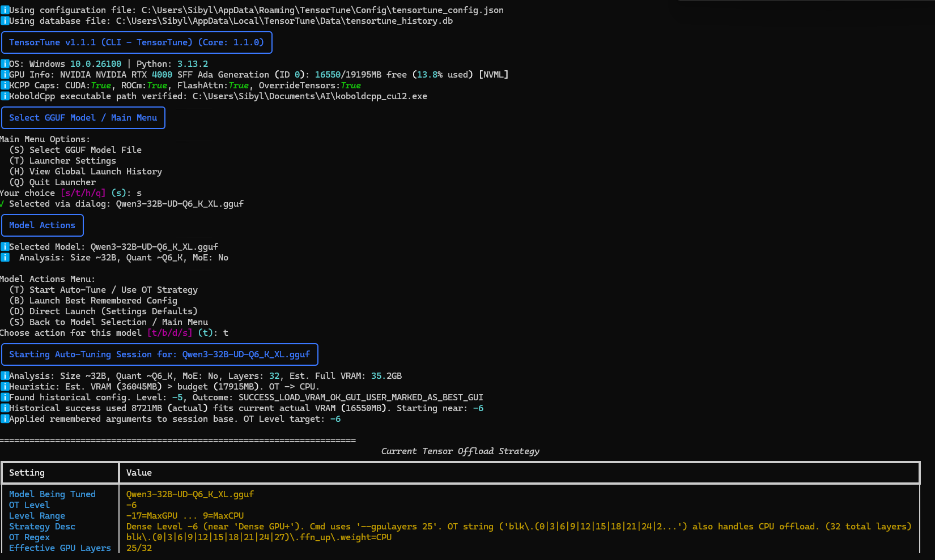Click the [s/t/h/q] choice prompt
This screenshot has width=935, height=560.
(83, 193)
